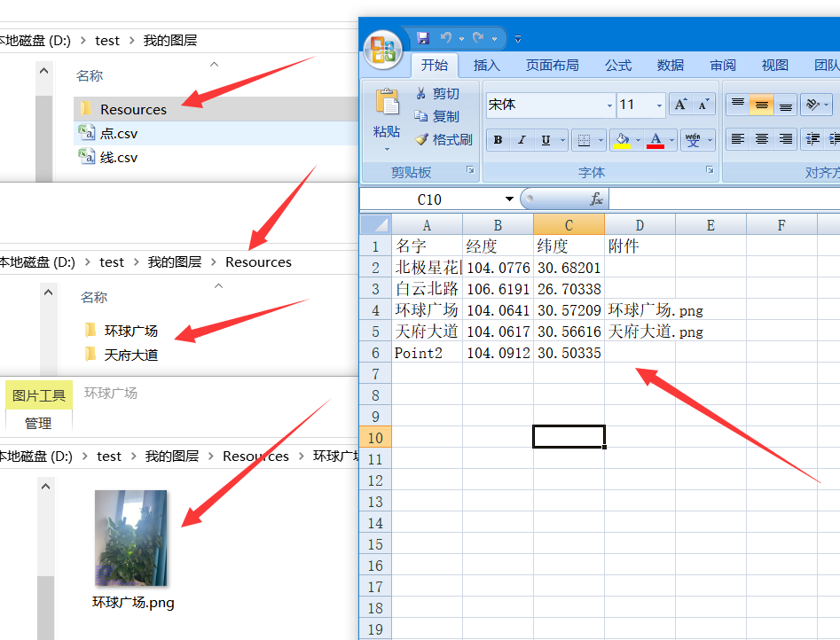Increase font size with larger A icon
The height and width of the screenshot is (640, 840).
(681, 105)
